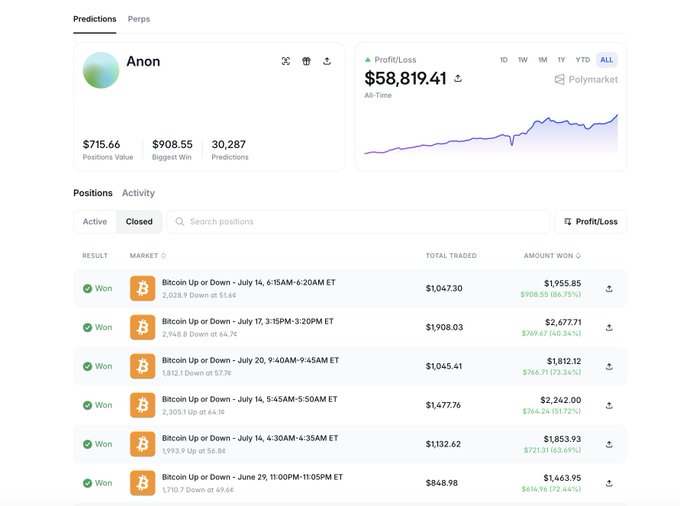This screenshot has width=680, height=506.
Task: Click the $848.98 total traded value
Action: (x=441, y=483)
